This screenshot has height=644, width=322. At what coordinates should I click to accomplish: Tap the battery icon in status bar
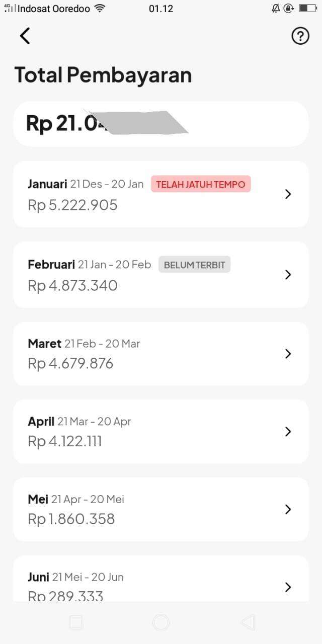tap(307, 9)
